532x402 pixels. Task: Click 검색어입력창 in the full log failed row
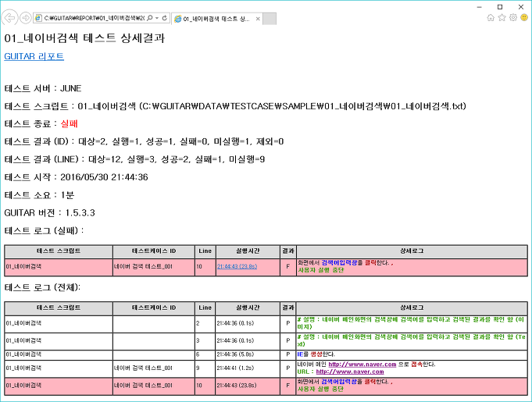(339, 382)
